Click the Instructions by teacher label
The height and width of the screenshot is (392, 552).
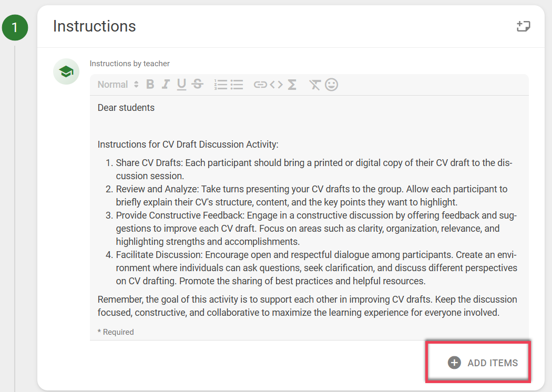tap(129, 63)
